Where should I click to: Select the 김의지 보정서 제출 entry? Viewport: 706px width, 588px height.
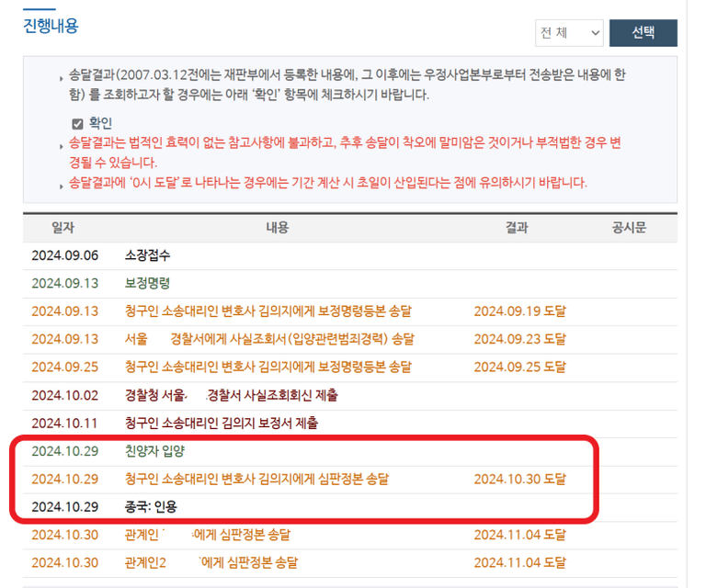[x=222, y=423]
